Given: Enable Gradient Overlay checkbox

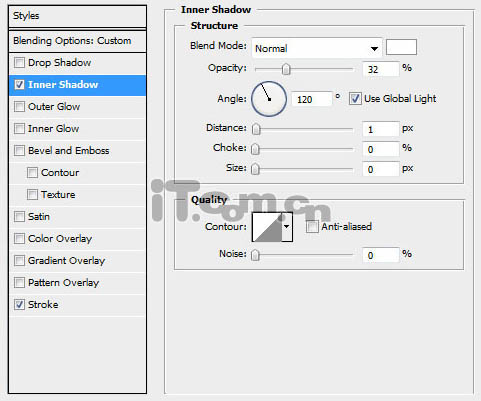Looking at the screenshot, I should tap(19, 260).
